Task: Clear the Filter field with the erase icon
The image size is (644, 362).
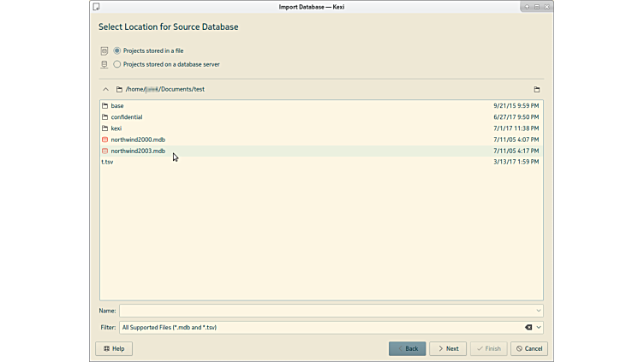Action: [x=528, y=327]
